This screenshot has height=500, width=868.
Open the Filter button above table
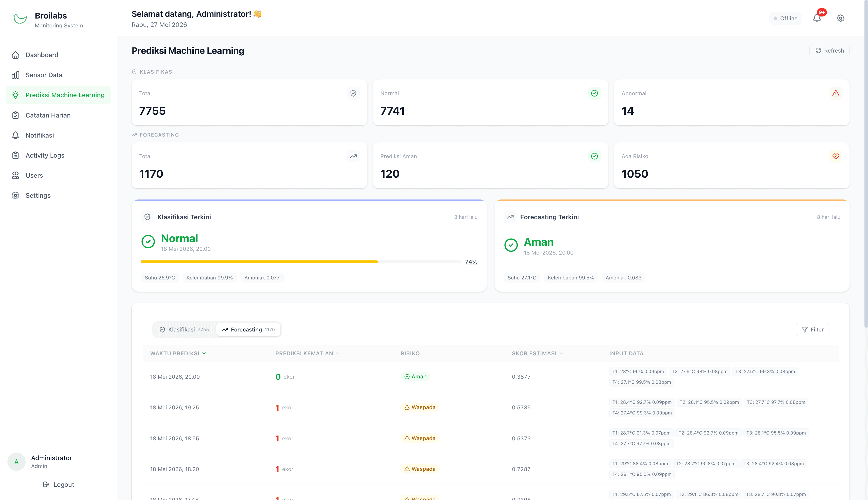(x=812, y=330)
